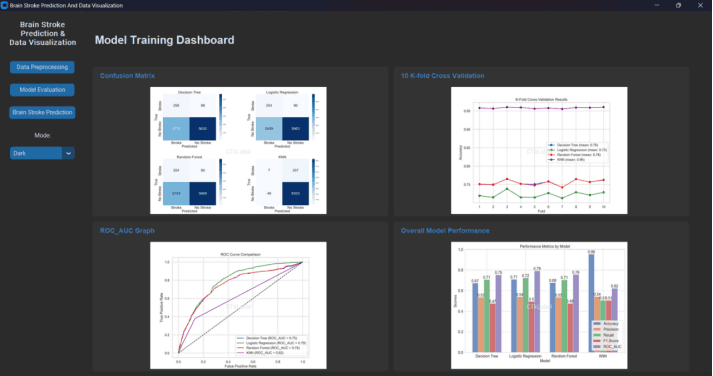Minimize the application window
The height and width of the screenshot is (376, 713).
tap(657, 5)
